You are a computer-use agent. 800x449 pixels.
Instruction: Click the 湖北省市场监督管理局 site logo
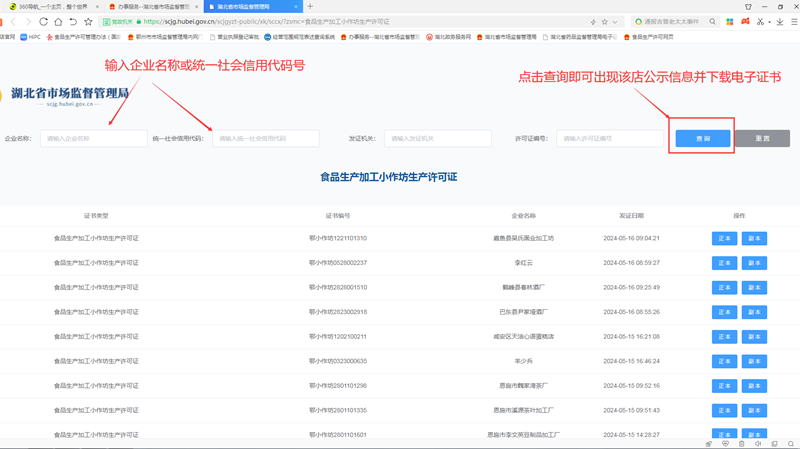[x=67, y=96]
